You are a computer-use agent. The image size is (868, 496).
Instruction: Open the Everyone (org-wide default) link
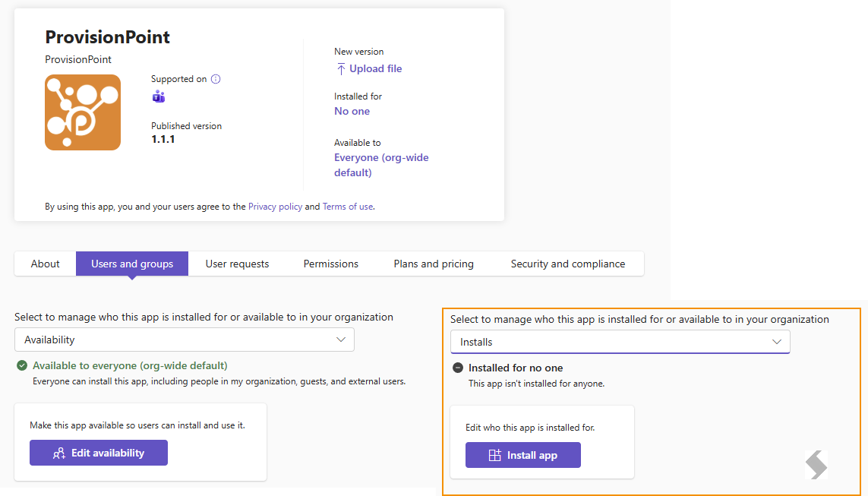tap(381, 165)
